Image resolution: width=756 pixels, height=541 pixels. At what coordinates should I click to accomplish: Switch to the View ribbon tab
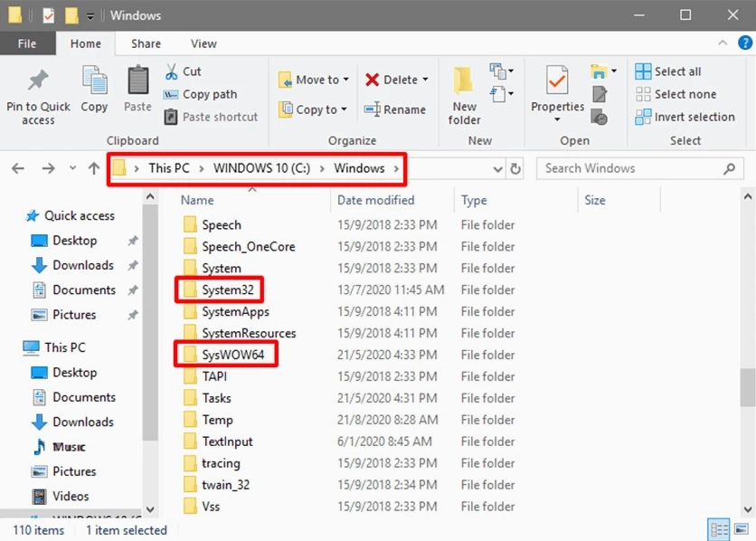pos(203,43)
